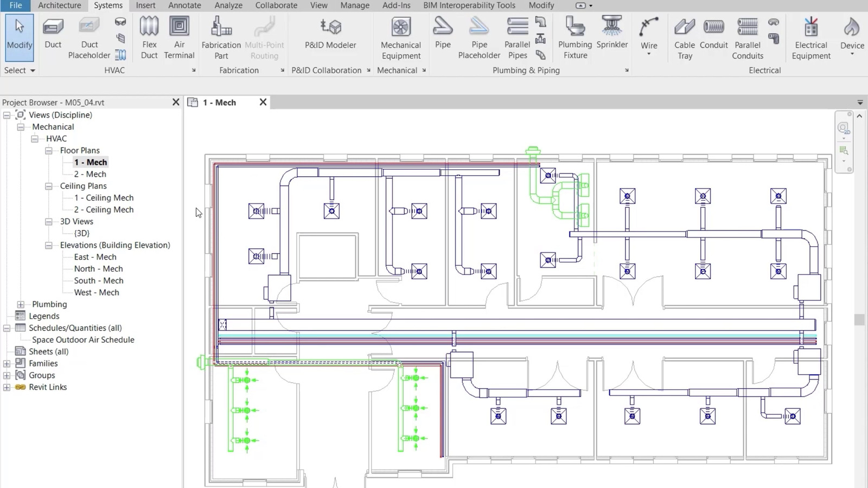Activate the Parallel Conduits tool
868x488 pixels.
[x=748, y=38]
